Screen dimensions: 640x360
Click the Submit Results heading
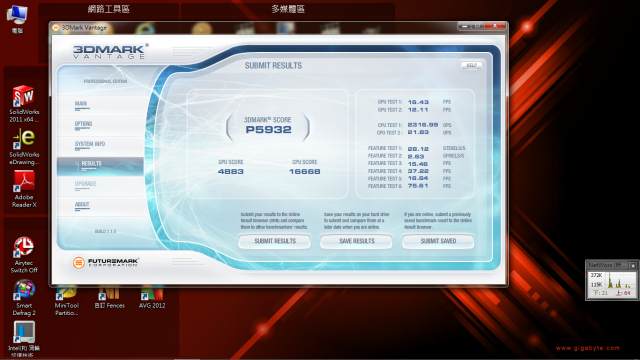click(x=273, y=66)
